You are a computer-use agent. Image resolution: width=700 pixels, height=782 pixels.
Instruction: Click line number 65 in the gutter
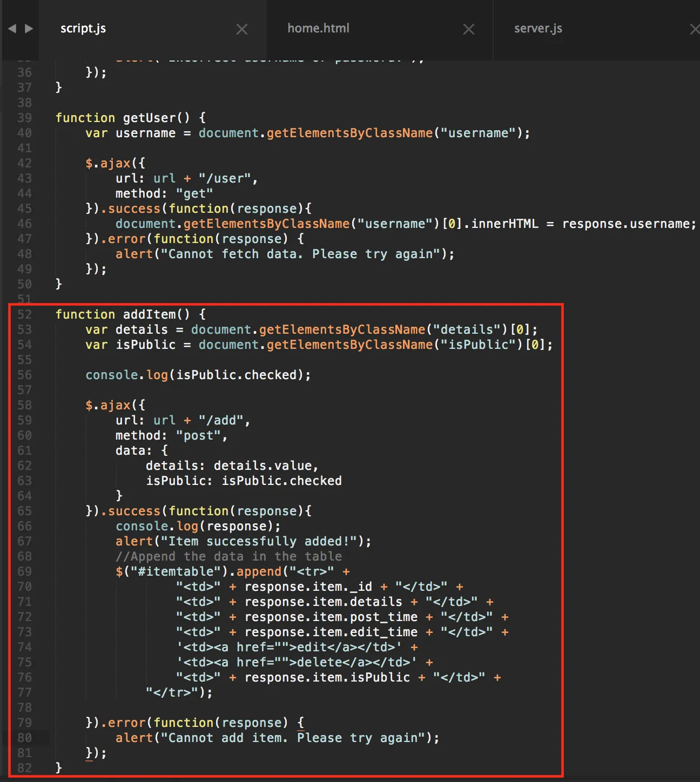pyautogui.click(x=24, y=511)
